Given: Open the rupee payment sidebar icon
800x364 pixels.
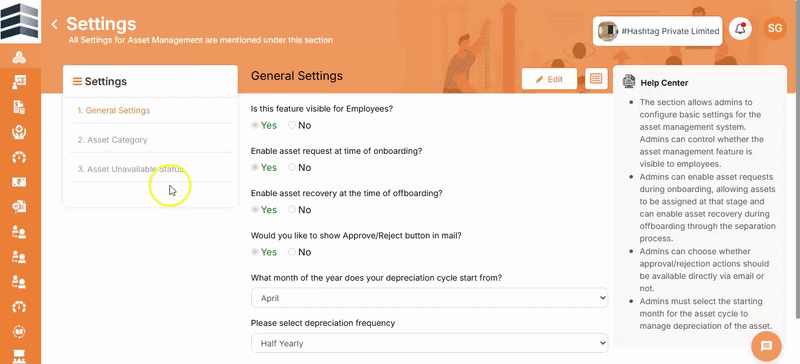Looking at the screenshot, I should (x=19, y=182).
